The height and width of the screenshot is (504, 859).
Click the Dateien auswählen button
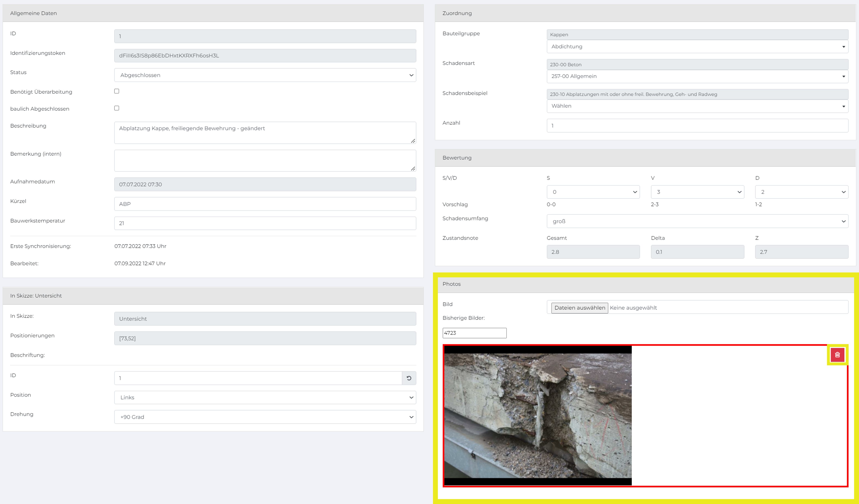(580, 308)
